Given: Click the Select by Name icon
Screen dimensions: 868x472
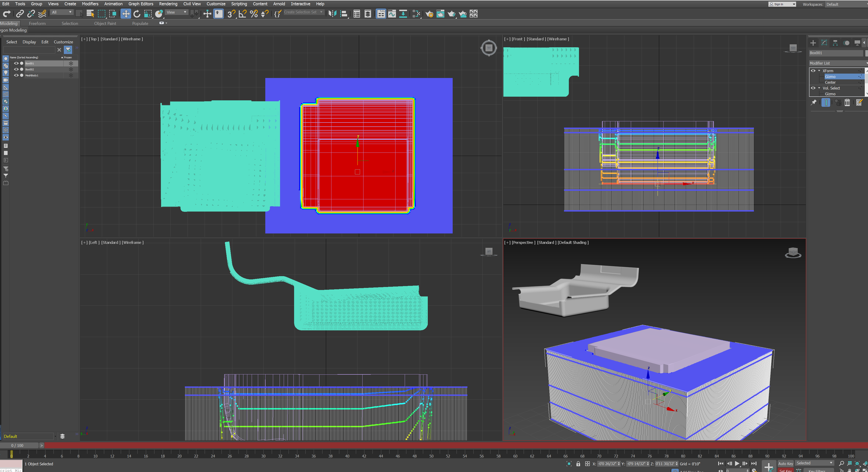Looking at the screenshot, I should [x=90, y=13].
